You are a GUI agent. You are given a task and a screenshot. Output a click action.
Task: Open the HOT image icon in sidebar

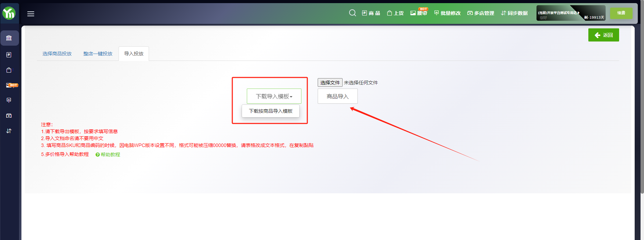click(x=10, y=85)
